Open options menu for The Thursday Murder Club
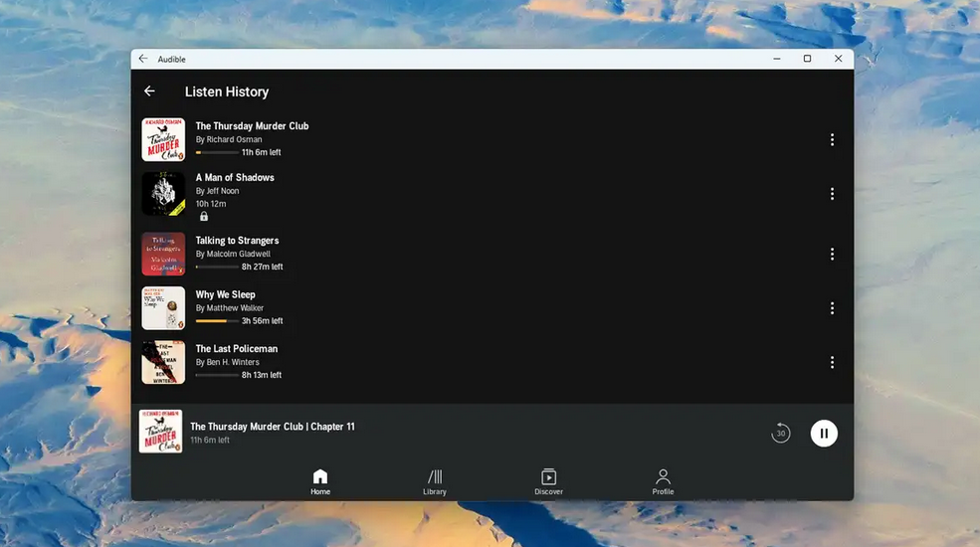This screenshot has width=980, height=547. click(x=832, y=140)
